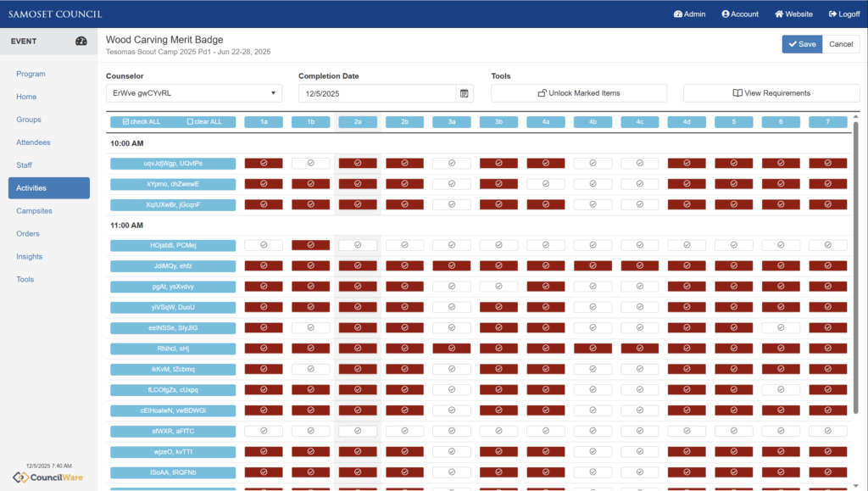Screen dimensions: 868x491
Task: Toggle requirement 1b for uqvJdjWgp, UQvtPe
Action: 310,163
